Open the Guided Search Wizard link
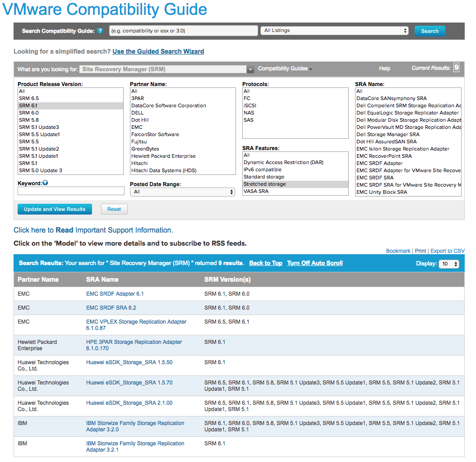 [x=158, y=51]
